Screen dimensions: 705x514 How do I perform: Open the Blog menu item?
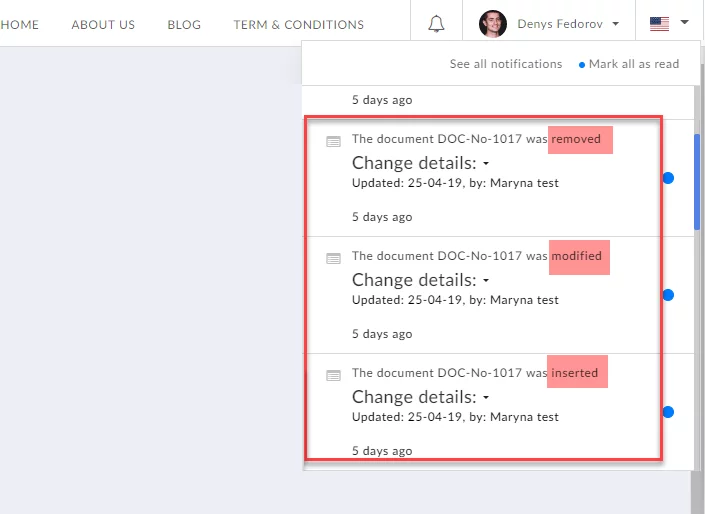[184, 25]
